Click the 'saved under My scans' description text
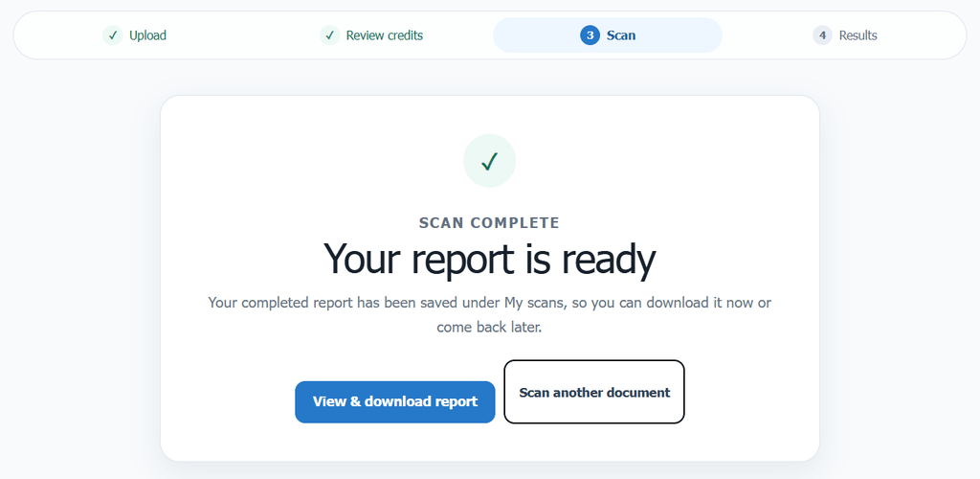 489,314
